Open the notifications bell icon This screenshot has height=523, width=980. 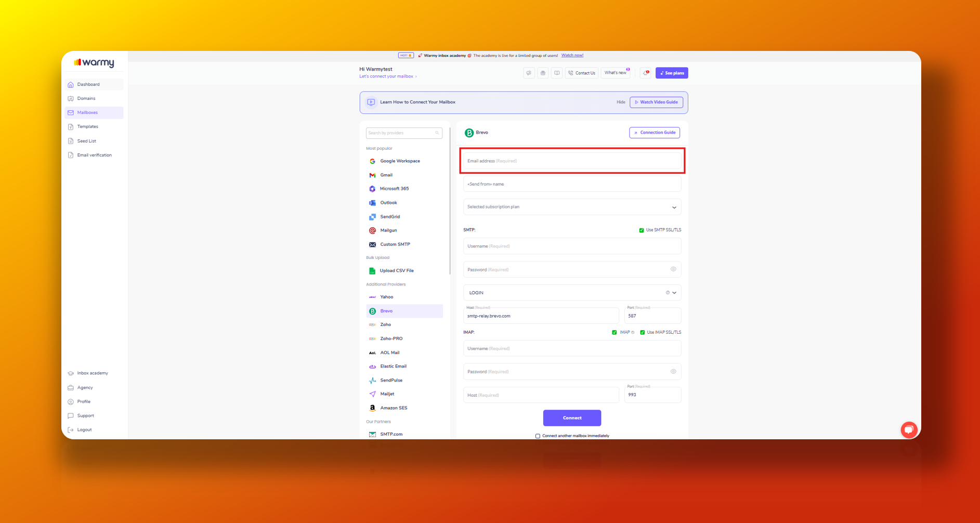click(646, 73)
